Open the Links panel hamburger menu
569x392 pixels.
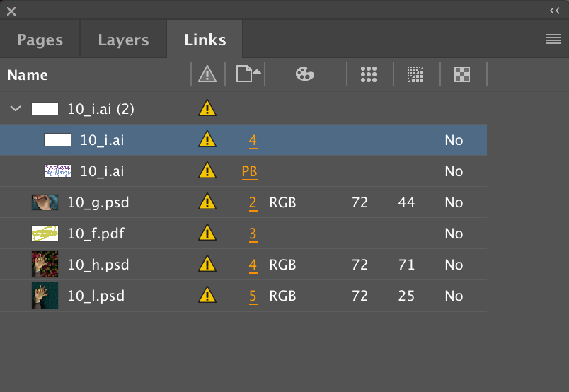pos(553,39)
